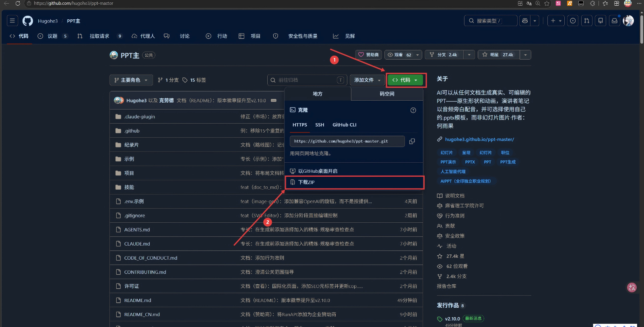Click the 搜索类型 search box in header

click(x=490, y=21)
